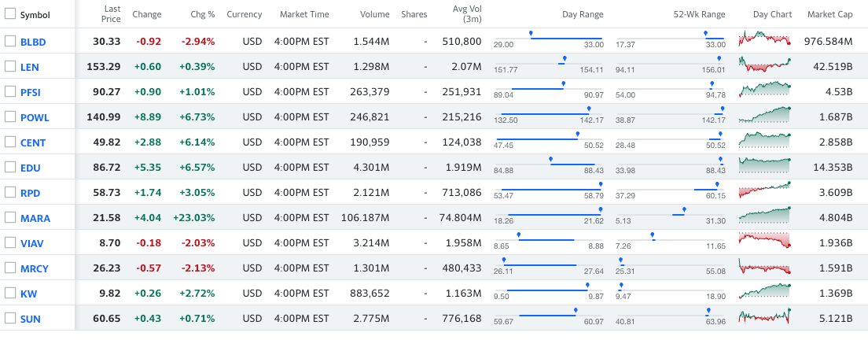Screen dimensions: 868x340
Task: Sort by Avg Vol (3m) header
Action: 467,14
